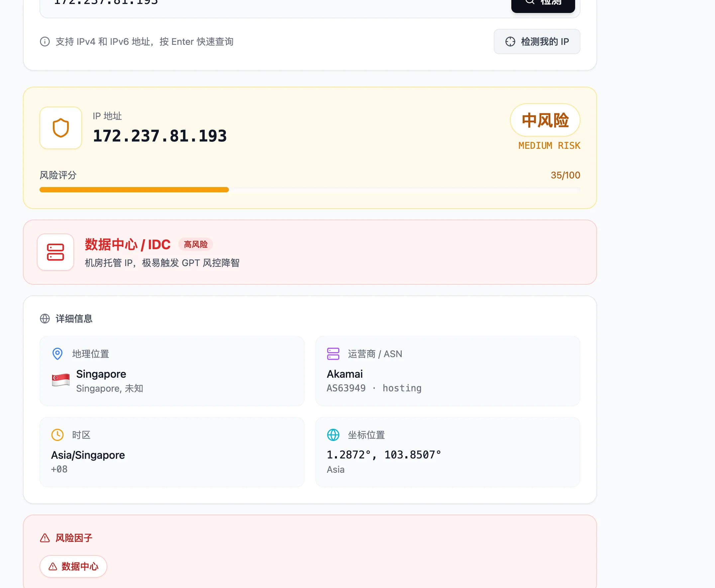Click the server rack icon in the IDC warning

pyautogui.click(x=55, y=252)
